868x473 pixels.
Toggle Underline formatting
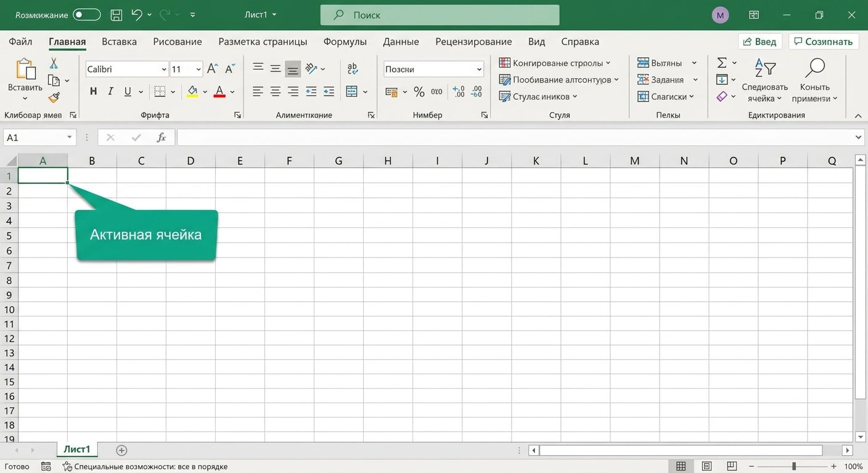[128, 92]
